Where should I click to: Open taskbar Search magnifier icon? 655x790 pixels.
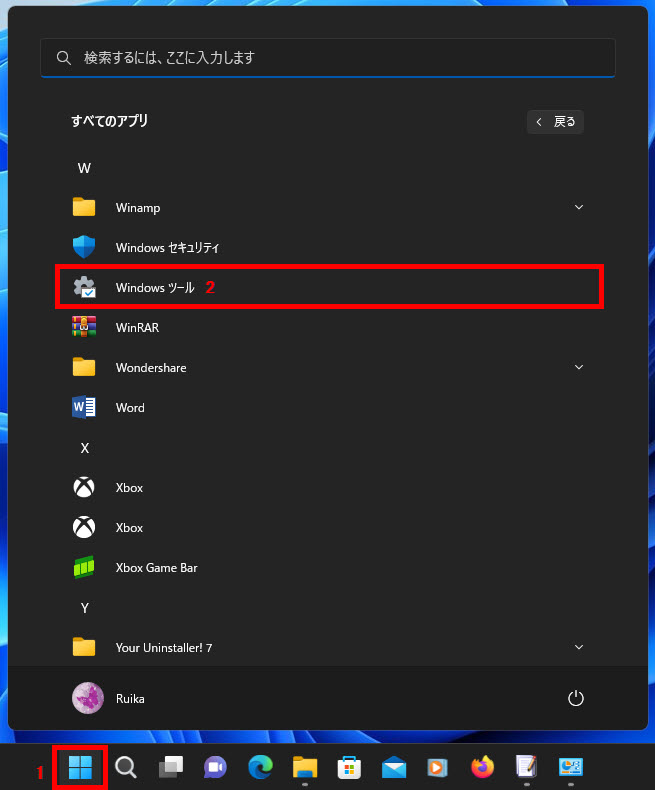126,767
